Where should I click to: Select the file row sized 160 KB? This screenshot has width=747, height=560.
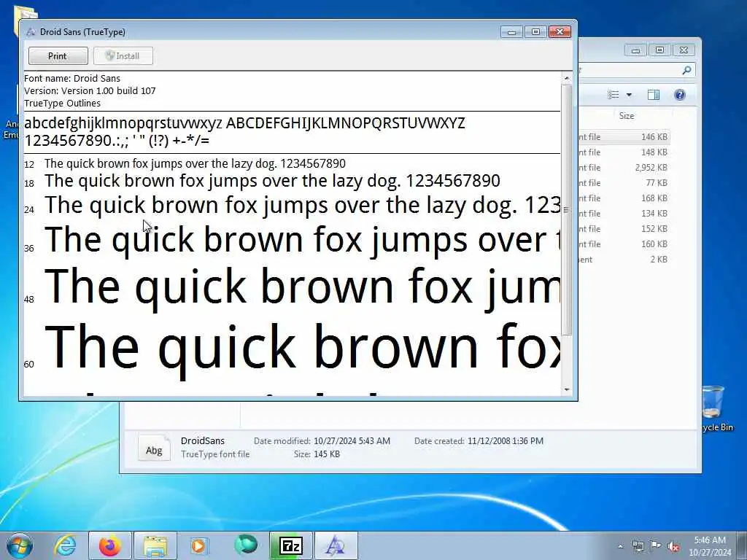pyautogui.click(x=624, y=244)
